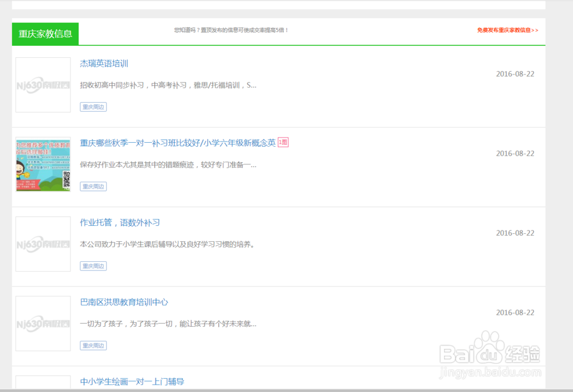Select the 重庆周边 tag under 作业托管 listing
The width and height of the screenshot is (573, 392).
point(93,265)
